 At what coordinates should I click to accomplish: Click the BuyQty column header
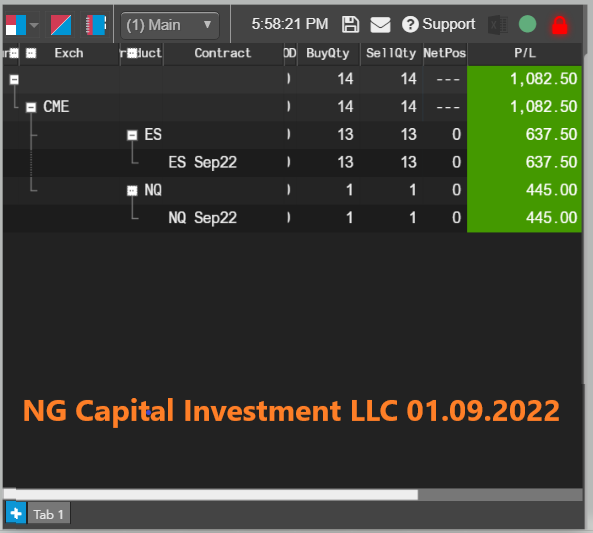[x=328, y=53]
